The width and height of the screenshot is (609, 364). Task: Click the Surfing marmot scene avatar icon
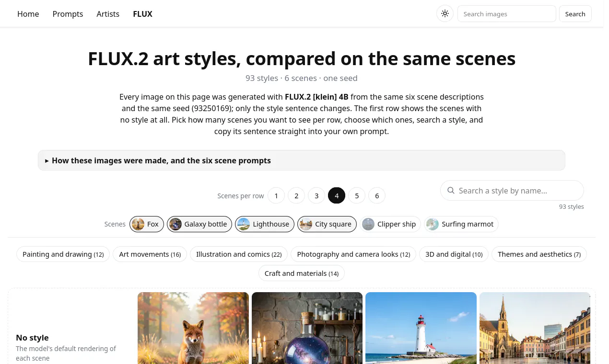click(433, 224)
